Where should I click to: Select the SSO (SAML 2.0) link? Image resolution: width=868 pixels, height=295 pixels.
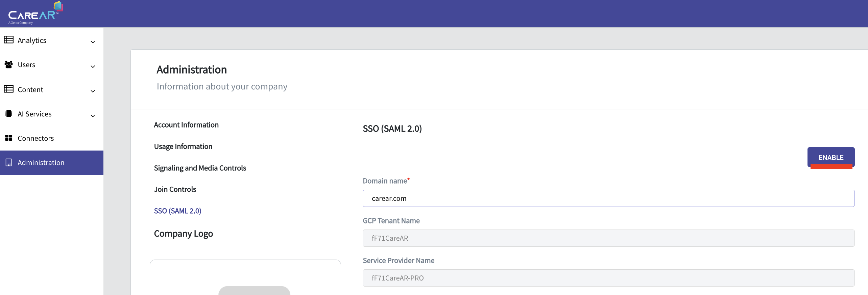178,211
